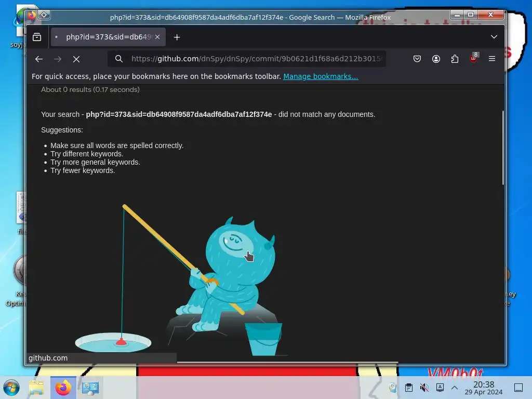This screenshot has height=399, width=532.
Task: Click 'Try fewer keywords.' suggestion
Action: pos(83,170)
